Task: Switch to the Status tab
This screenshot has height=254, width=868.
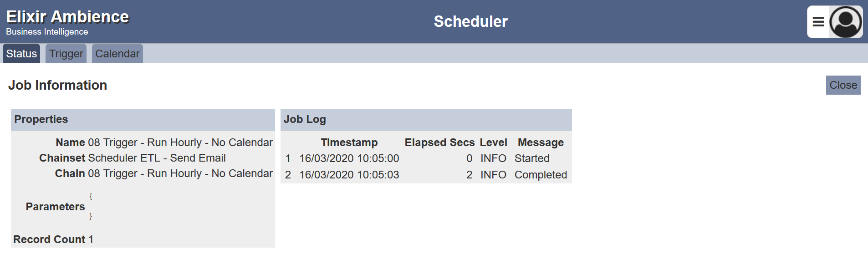Action: (x=21, y=54)
